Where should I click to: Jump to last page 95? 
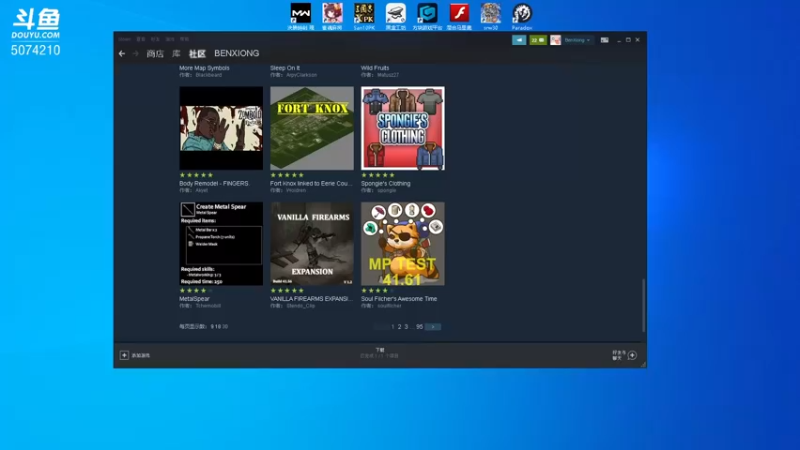tap(419, 327)
